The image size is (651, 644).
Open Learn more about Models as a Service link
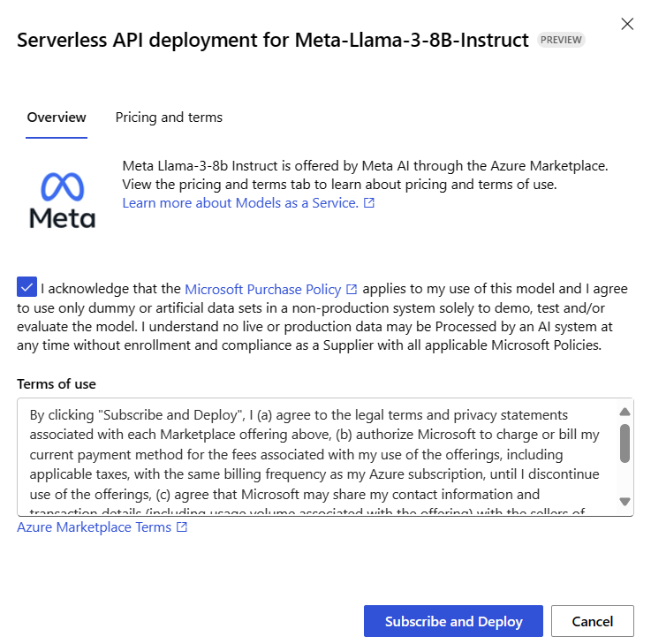(x=240, y=203)
